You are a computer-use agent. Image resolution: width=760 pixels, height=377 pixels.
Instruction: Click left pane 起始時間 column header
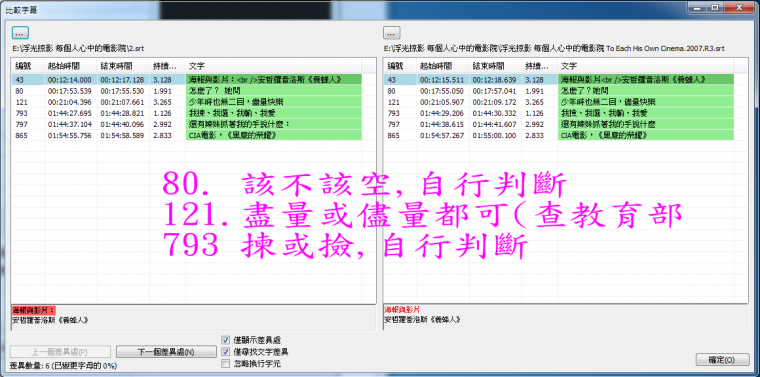71,66
